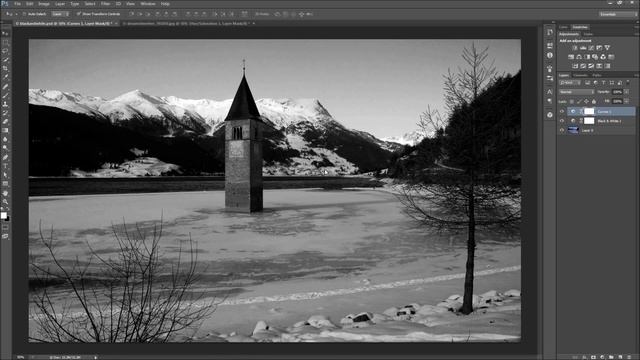Image resolution: width=640 pixels, height=360 pixels.
Task: Hide the Curves 1 layer
Action: point(562,111)
